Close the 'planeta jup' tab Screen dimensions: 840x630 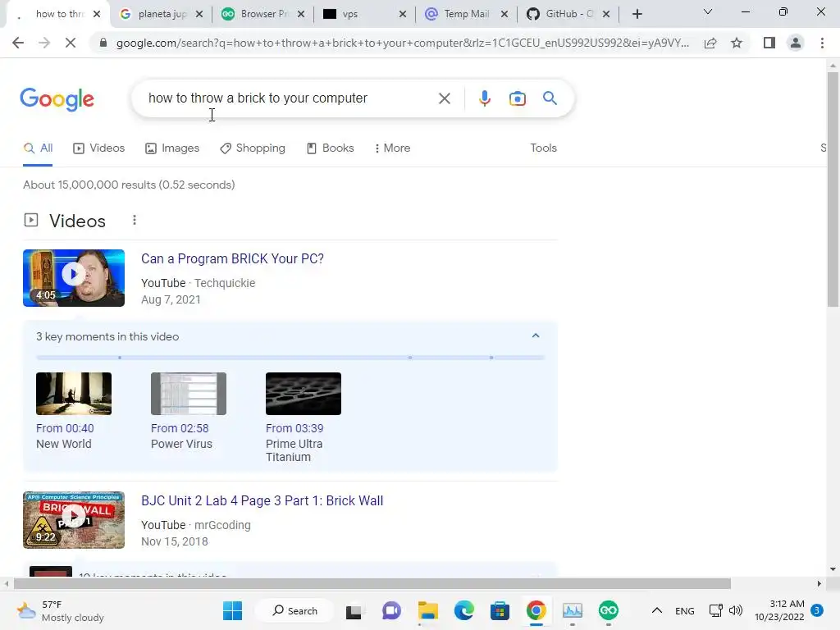(199, 14)
